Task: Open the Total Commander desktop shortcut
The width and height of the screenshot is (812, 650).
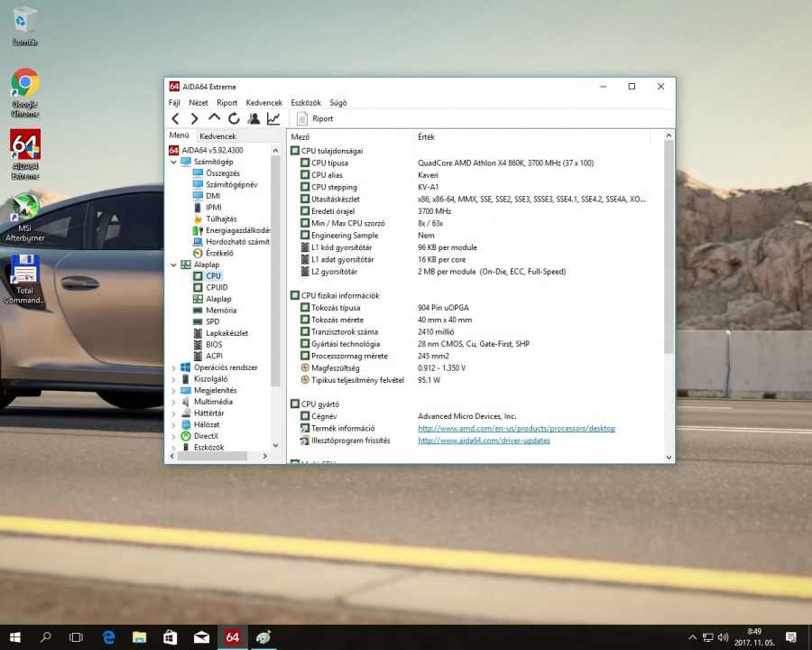Action: tap(25, 279)
